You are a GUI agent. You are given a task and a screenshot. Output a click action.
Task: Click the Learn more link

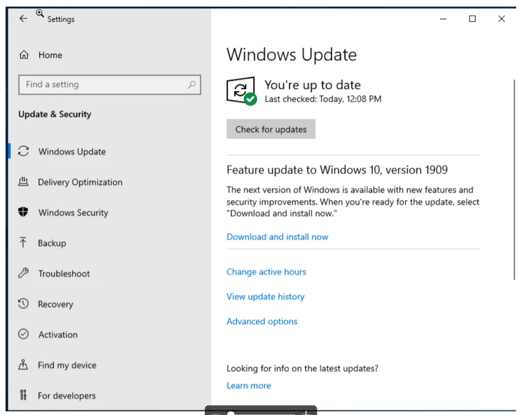pos(248,386)
